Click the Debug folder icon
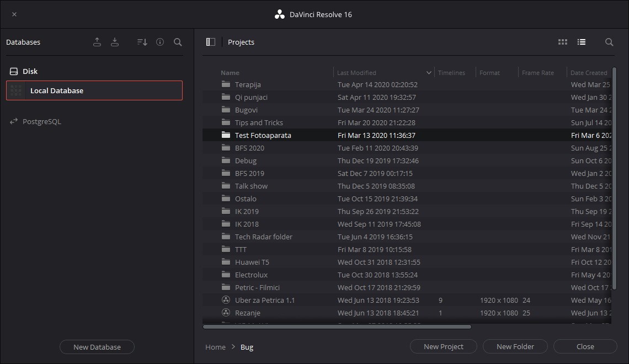 click(x=226, y=160)
